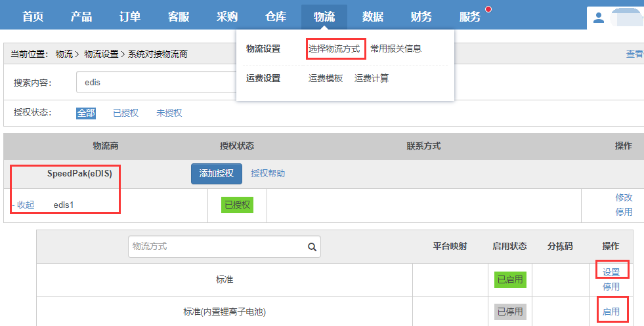Open the 仓库 menu
The image size is (644, 326).
(276, 16)
